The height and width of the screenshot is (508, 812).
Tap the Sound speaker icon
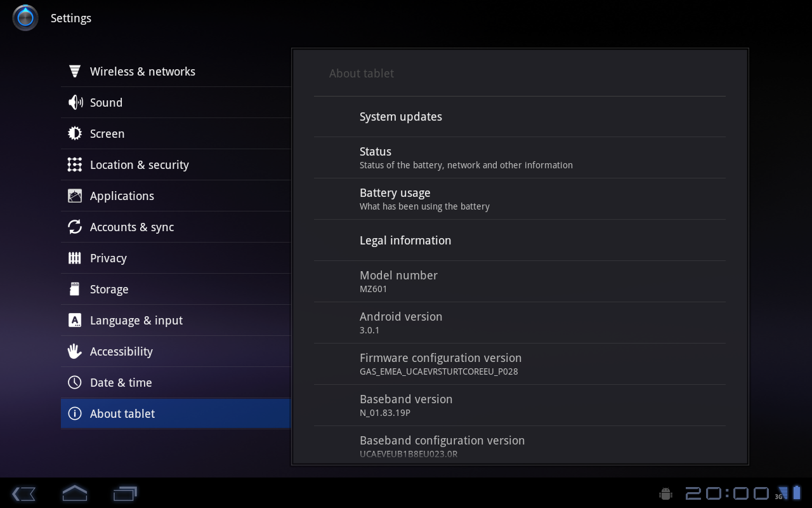(x=75, y=102)
